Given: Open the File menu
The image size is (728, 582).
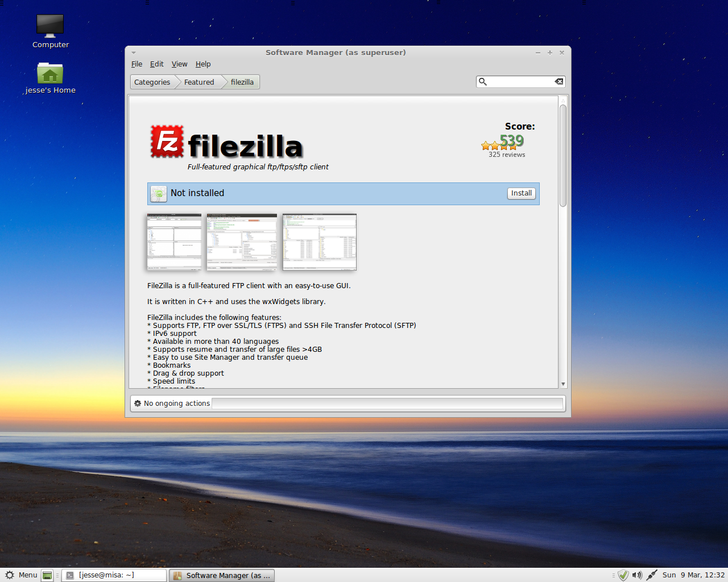Looking at the screenshot, I should pos(136,64).
